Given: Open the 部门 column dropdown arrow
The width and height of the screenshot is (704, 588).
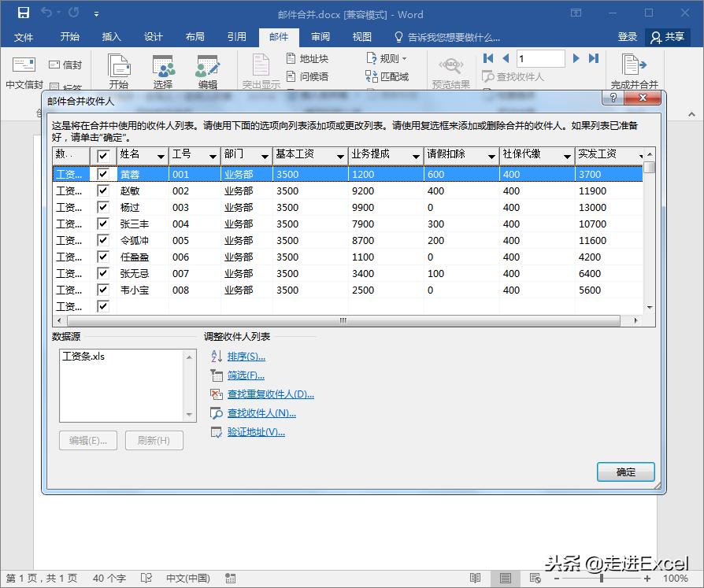Looking at the screenshot, I should [x=265, y=156].
